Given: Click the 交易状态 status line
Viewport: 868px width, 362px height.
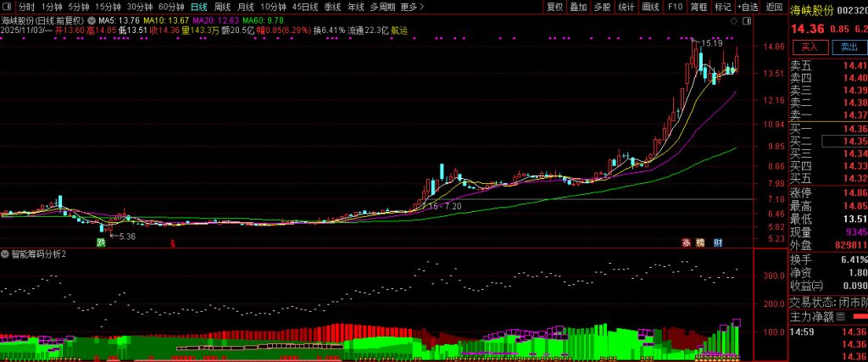Looking at the screenshot, I should 828,302.
